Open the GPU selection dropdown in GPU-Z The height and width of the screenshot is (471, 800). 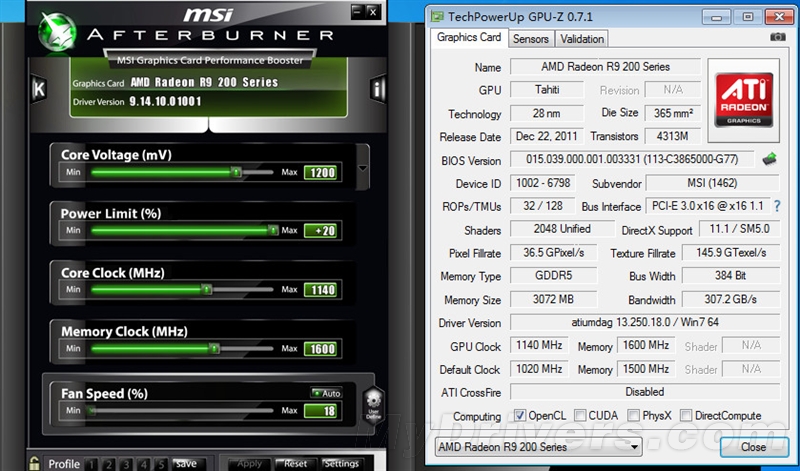(538, 447)
